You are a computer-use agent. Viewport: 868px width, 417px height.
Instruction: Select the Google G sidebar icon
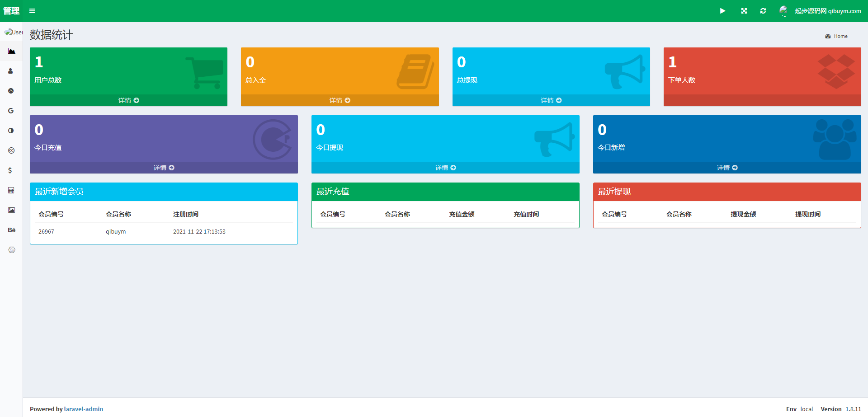pyautogui.click(x=11, y=111)
